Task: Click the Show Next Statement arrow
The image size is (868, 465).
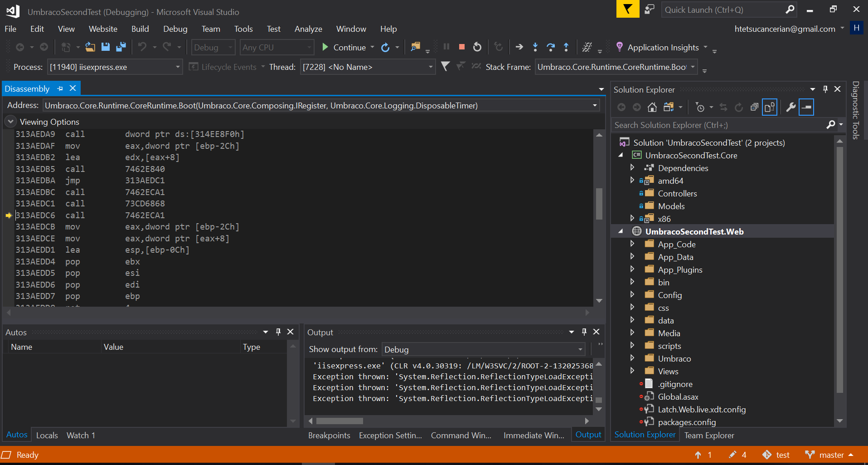Action: 519,47
